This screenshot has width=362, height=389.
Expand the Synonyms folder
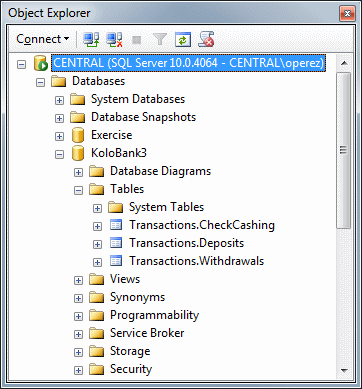click(78, 299)
